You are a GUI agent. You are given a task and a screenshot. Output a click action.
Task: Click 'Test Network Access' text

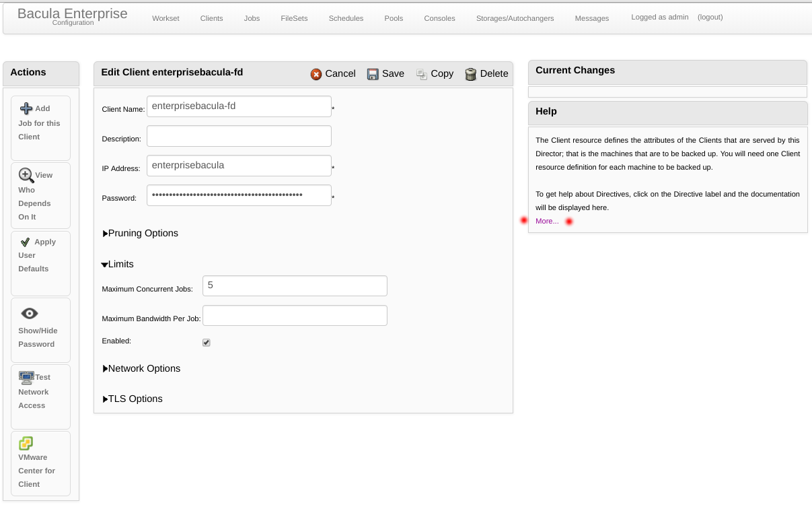pyautogui.click(x=33, y=392)
